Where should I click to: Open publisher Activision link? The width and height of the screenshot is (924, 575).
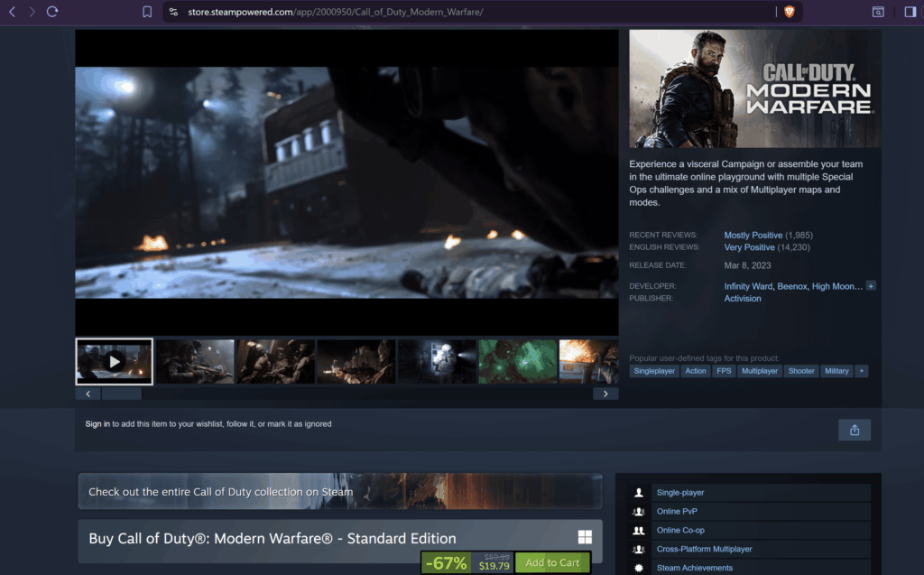coord(743,299)
